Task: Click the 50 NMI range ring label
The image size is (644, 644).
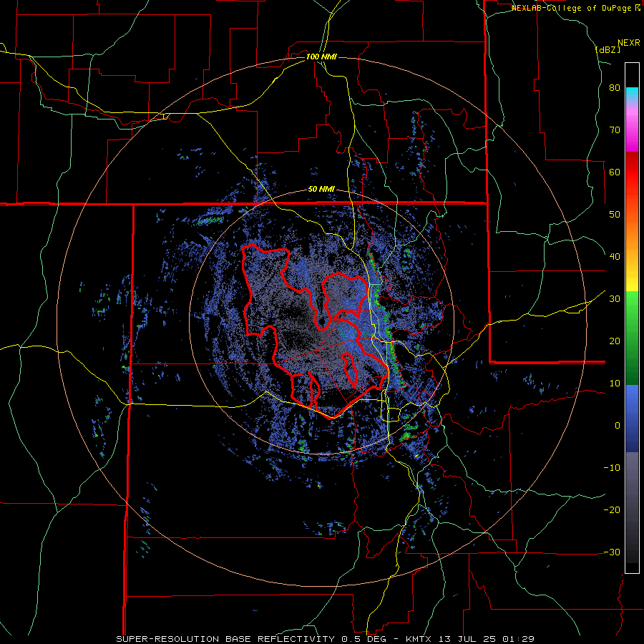Action: (x=321, y=190)
